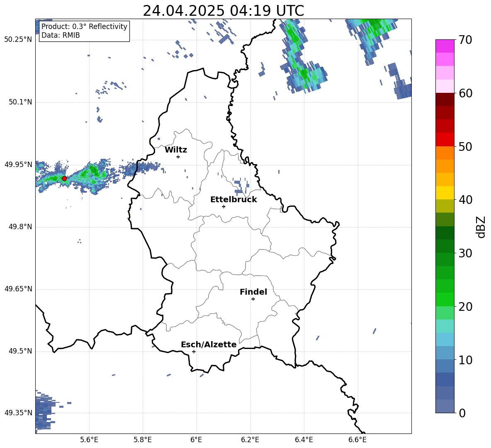Click the 49.5°N latitude label

pos(20,351)
